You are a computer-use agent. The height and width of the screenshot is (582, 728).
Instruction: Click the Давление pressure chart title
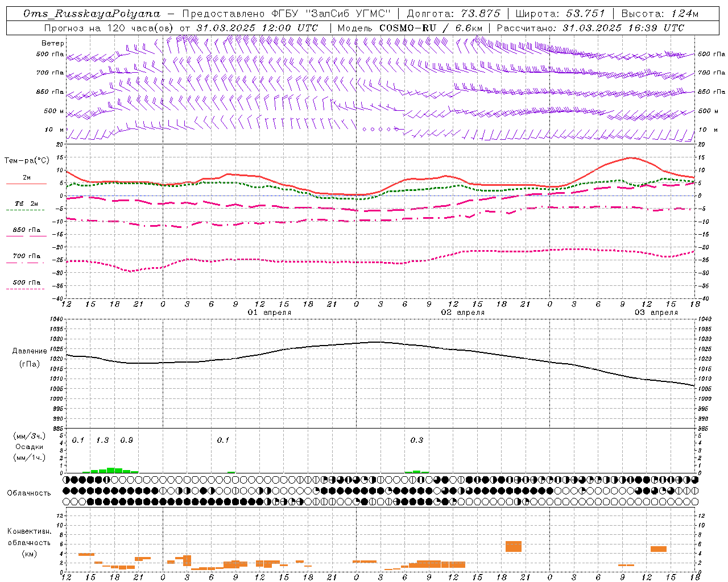coord(30,351)
